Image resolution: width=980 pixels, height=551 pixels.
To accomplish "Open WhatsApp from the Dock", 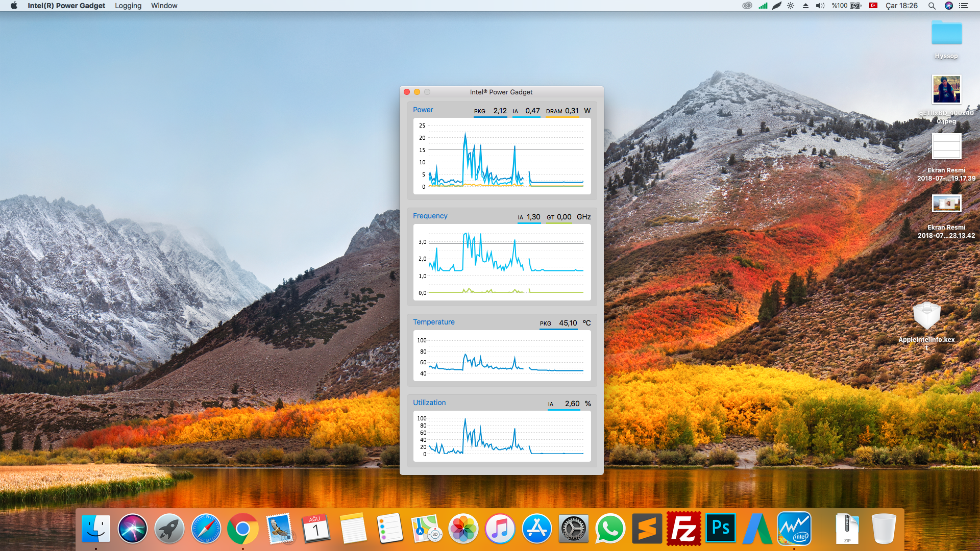I will tap(610, 529).
